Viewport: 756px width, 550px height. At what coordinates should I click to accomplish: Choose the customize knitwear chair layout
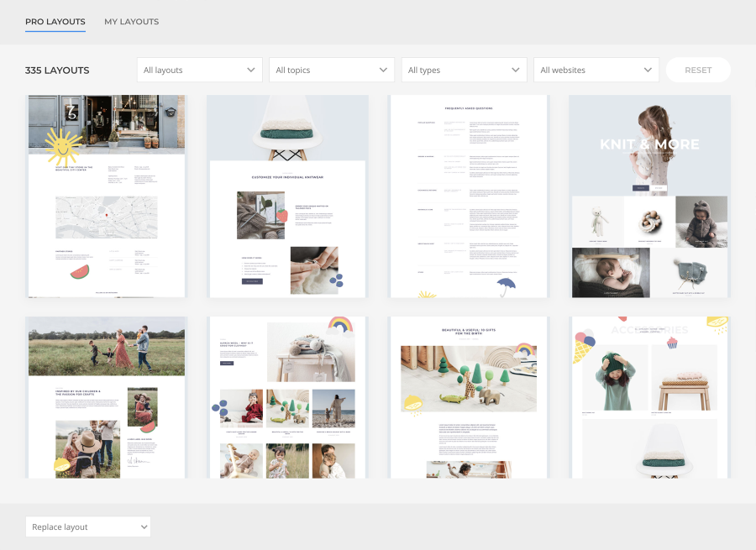(287, 196)
